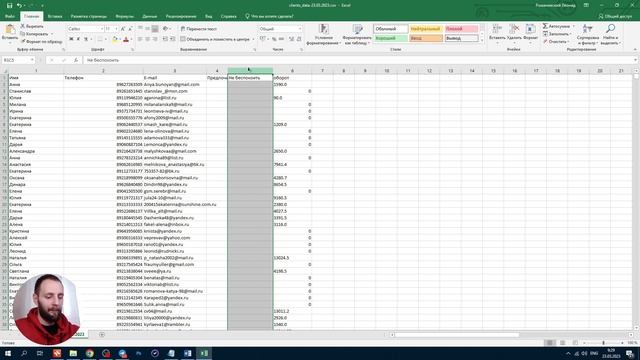Apply the Обычный cell style
Screen dimensions: 640x360
click(x=391, y=29)
